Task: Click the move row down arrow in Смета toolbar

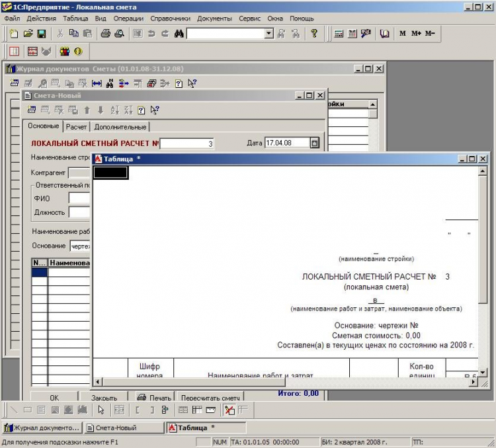Action: pos(101,110)
